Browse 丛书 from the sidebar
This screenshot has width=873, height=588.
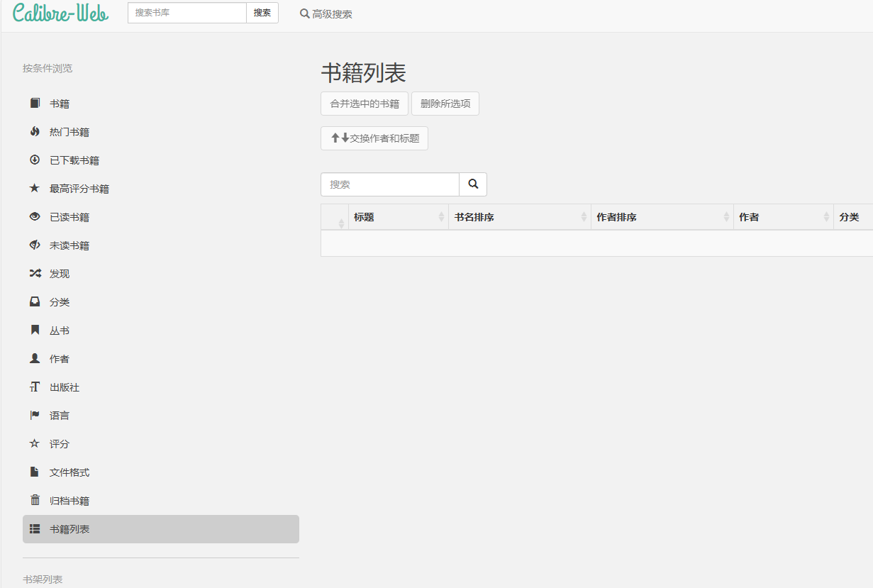[x=161, y=331]
